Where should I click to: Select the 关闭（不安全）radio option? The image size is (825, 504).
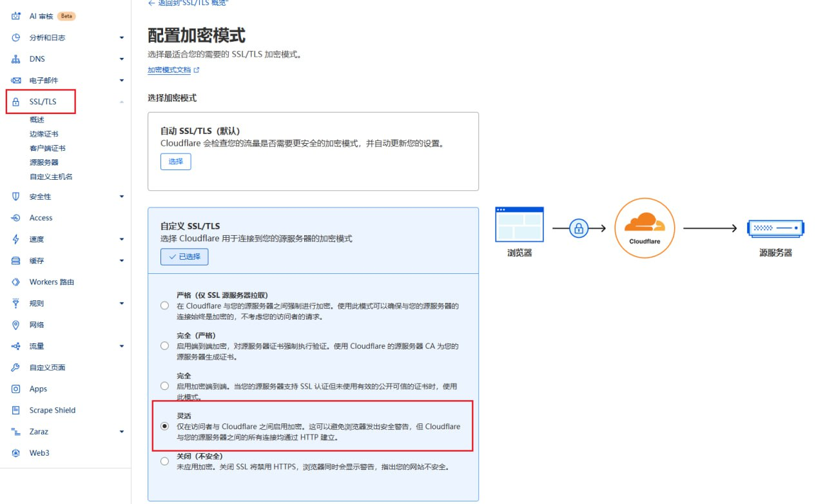(x=165, y=461)
